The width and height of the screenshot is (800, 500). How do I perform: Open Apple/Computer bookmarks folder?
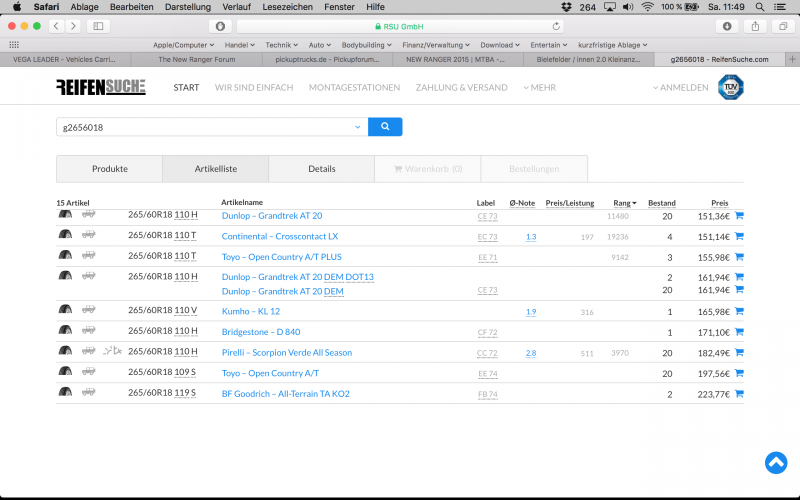point(184,45)
